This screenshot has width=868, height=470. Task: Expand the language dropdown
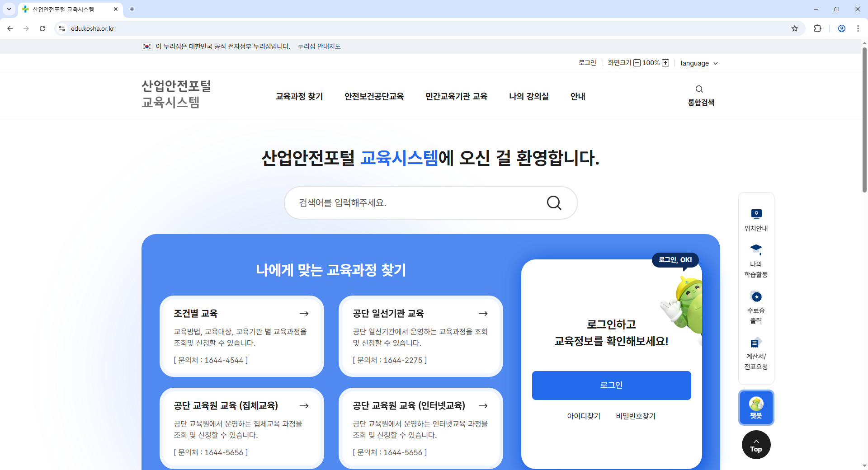699,63
